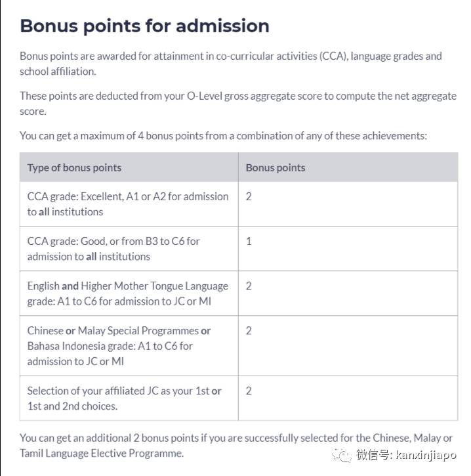
Task: Click the "maximum of 4 bonus points" sentence
Action: [223, 136]
